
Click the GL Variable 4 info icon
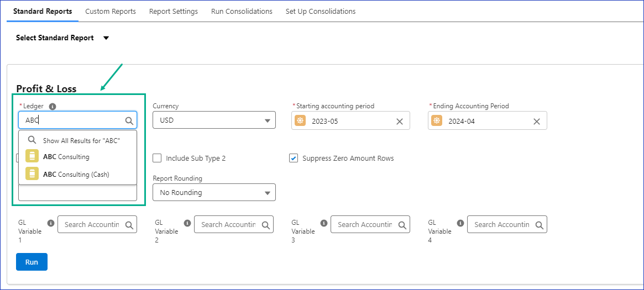(460, 223)
